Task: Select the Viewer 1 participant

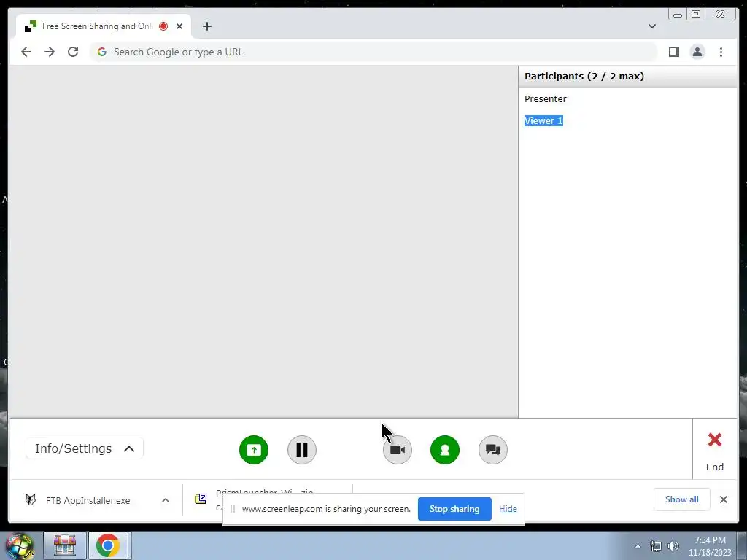Action: pos(543,121)
